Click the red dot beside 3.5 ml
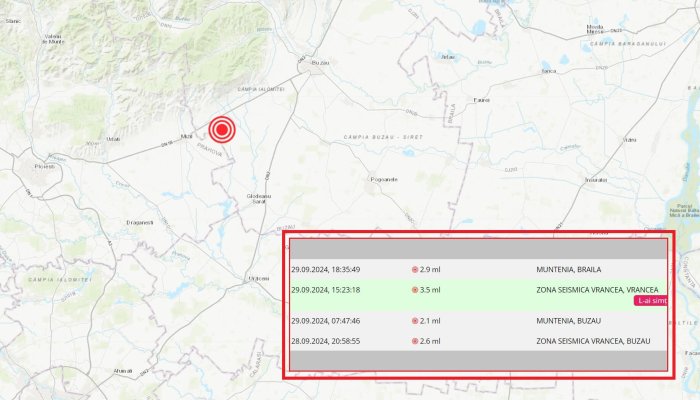The image size is (700, 400). point(415,290)
